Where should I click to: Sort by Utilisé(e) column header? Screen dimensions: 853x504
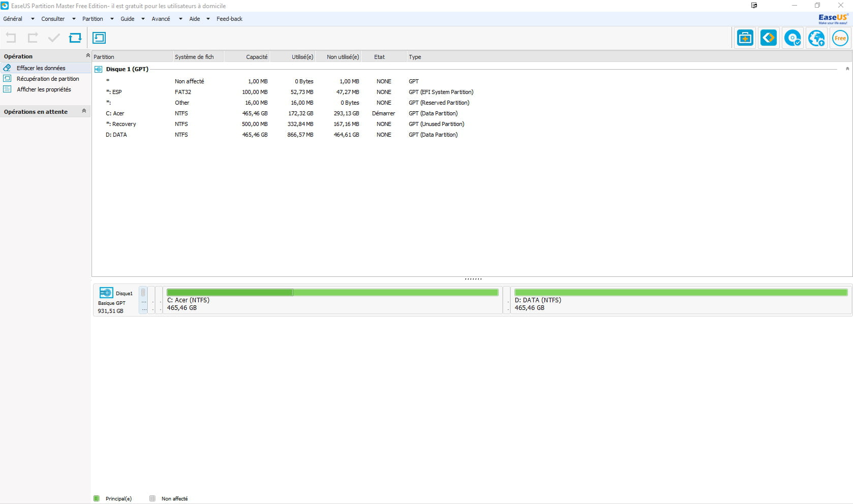click(x=292, y=57)
